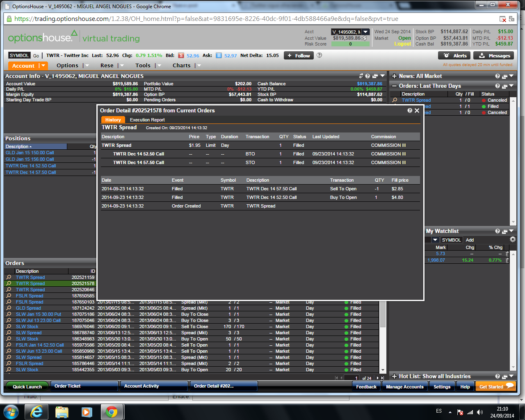View details of SLW Jan 15 30.00 Put order
The image size is (525, 420).
tap(9, 314)
